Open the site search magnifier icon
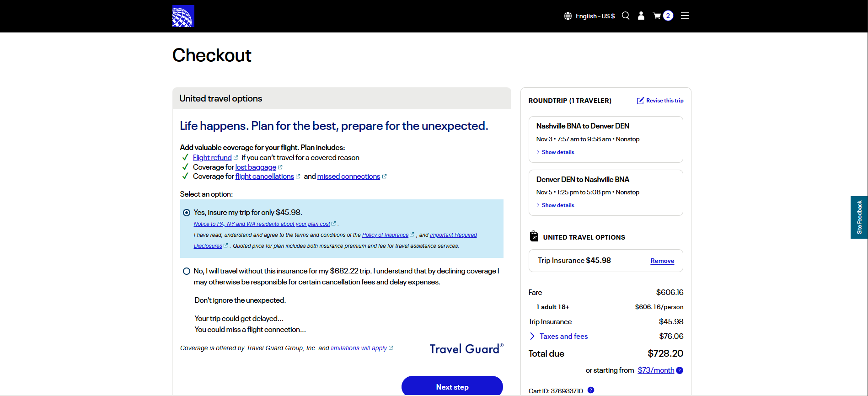Image resolution: width=868 pixels, height=396 pixels. pyautogui.click(x=626, y=16)
